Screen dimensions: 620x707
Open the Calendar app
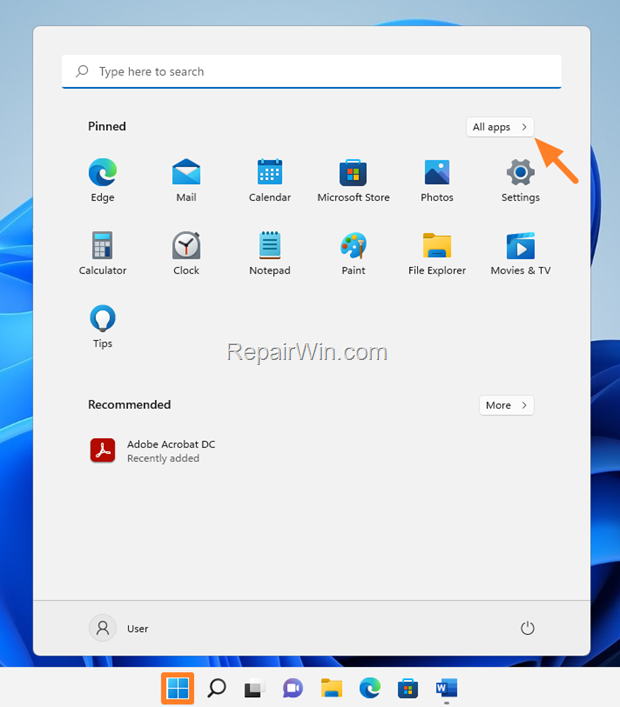tap(270, 180)
